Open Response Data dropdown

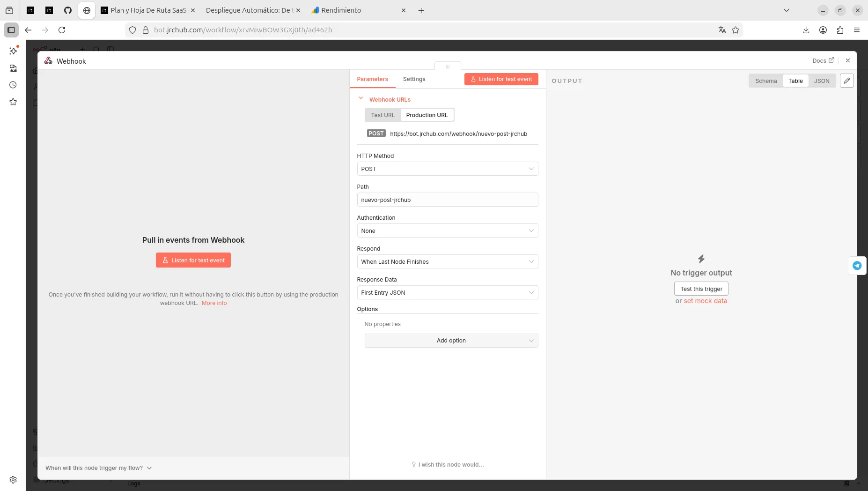(447, 292)
